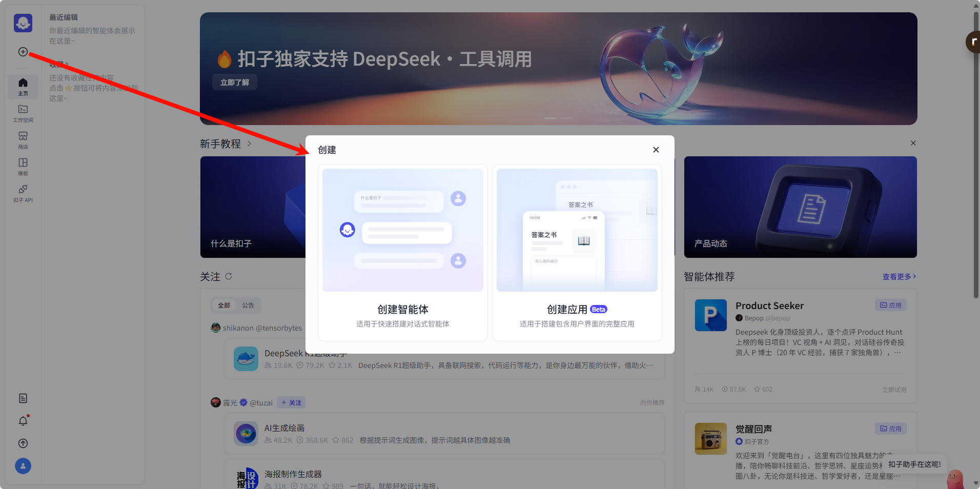Open 露光 @tuzai profile

[x=241, y=402]
